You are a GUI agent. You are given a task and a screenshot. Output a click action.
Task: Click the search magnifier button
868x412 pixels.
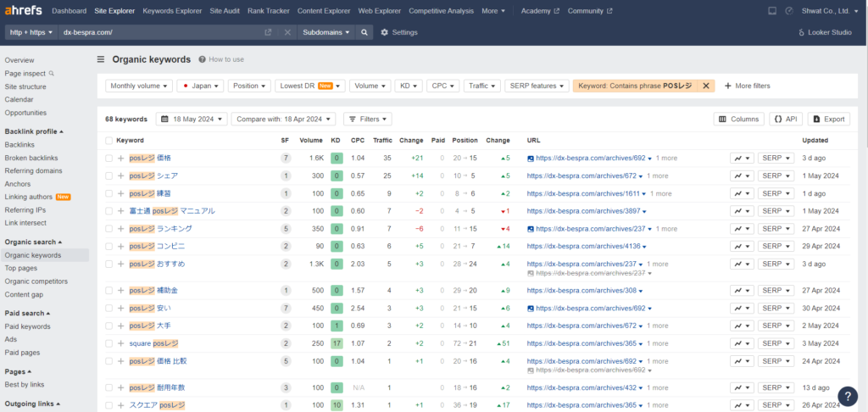click(x=364, y=32)
